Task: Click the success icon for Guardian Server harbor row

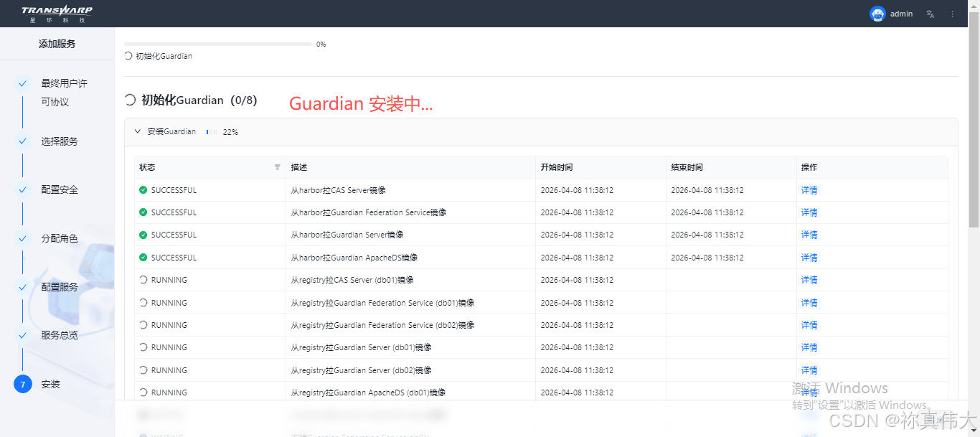Action: (143, 235)
